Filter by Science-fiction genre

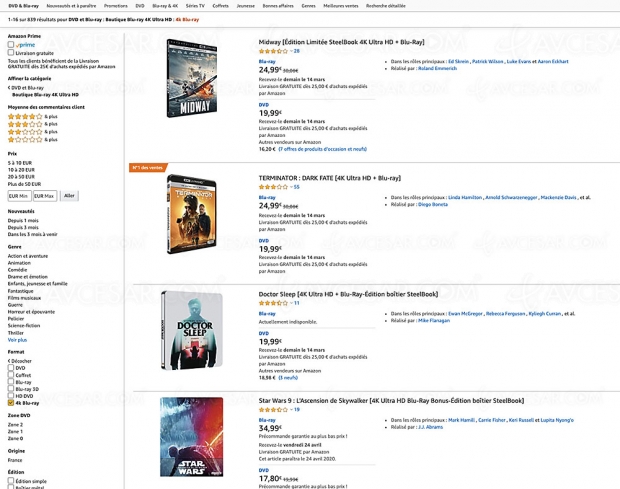click(x=24, y=326)
